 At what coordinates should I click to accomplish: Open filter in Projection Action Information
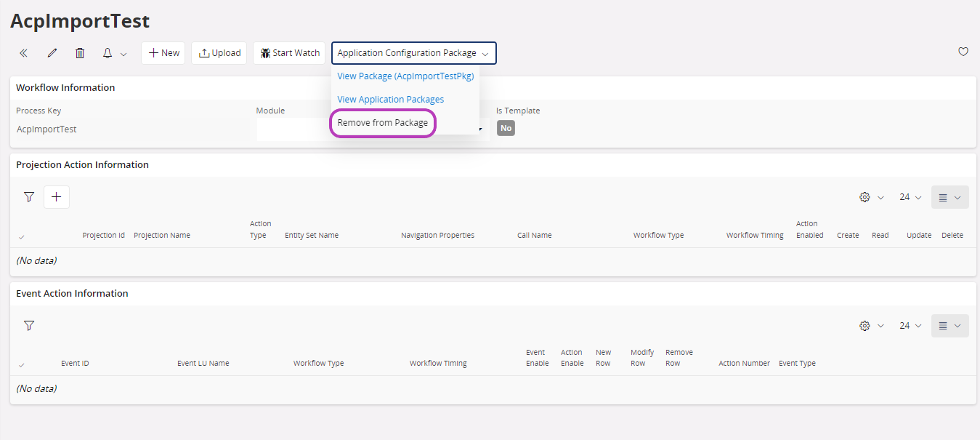pyautogui.click(x=29, y=197)
